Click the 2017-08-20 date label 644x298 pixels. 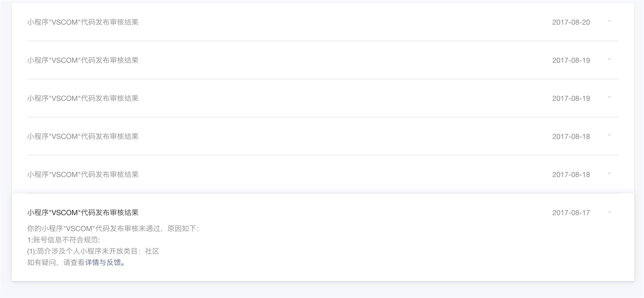571,22
